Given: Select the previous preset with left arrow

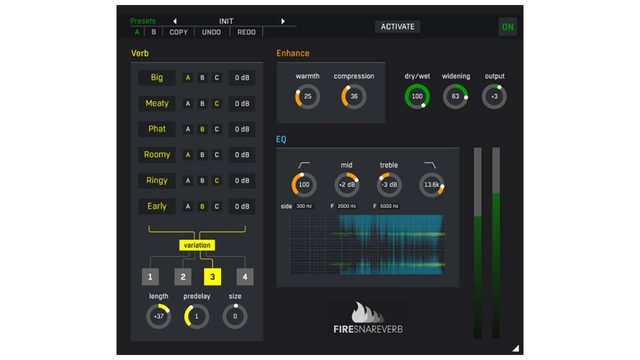Looking at the screenshot, I should (175, 21).
